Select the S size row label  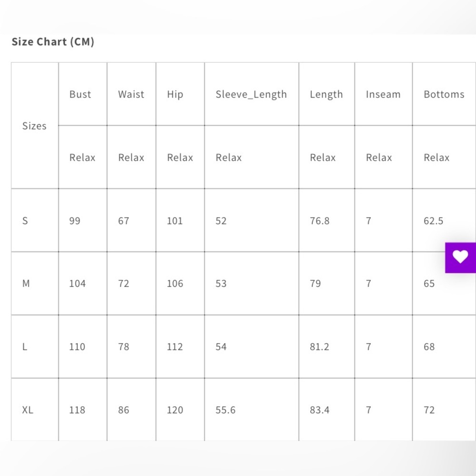click(x=25, y=221)
